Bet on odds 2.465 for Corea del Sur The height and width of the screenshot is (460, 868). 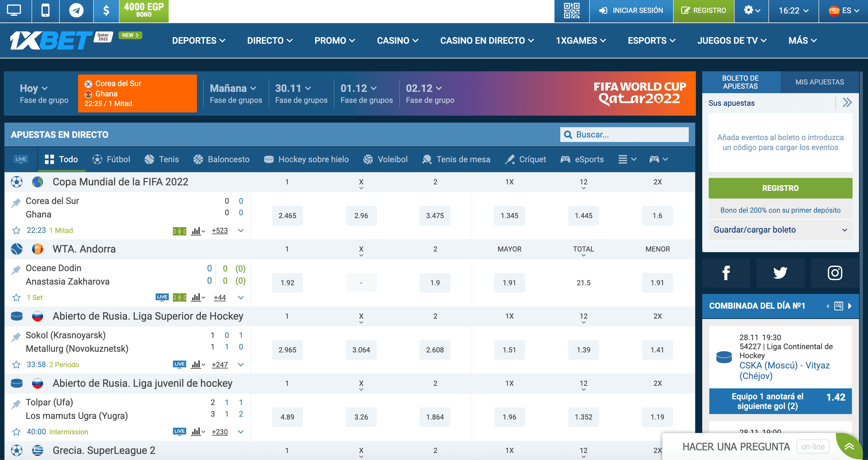tap(288, 216)
